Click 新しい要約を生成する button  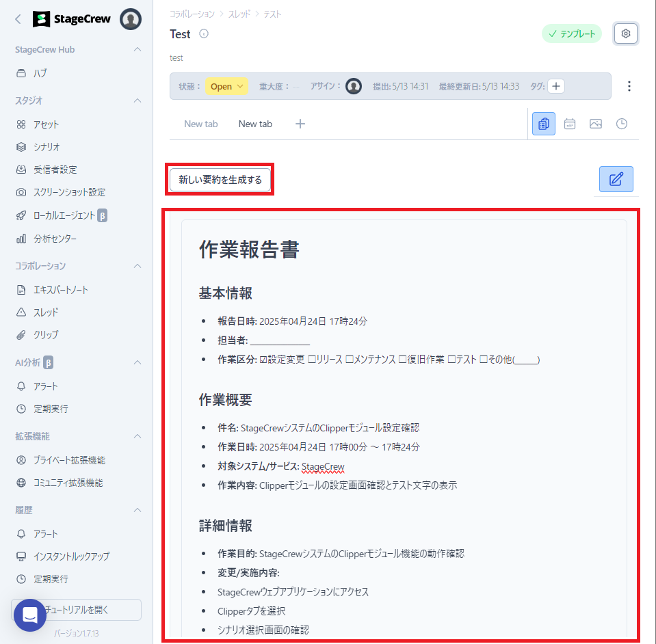pyautogui.click(x=220, y=180)
